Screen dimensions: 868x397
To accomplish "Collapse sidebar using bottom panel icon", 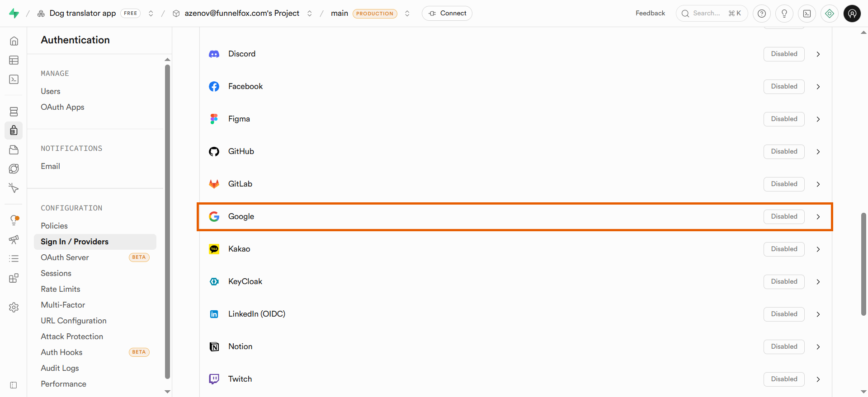I will pyautogui.click(x=14, y=385).
